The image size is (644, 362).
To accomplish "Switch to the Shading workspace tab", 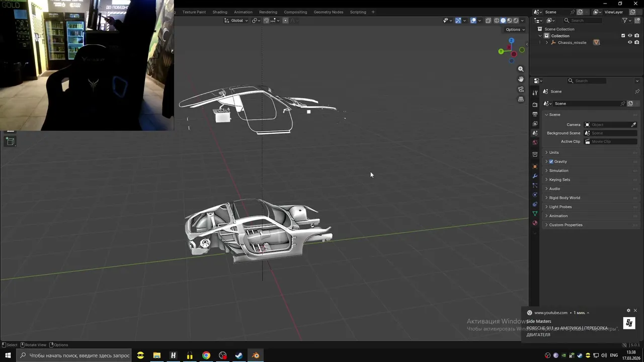I will [x=220, y=12].
